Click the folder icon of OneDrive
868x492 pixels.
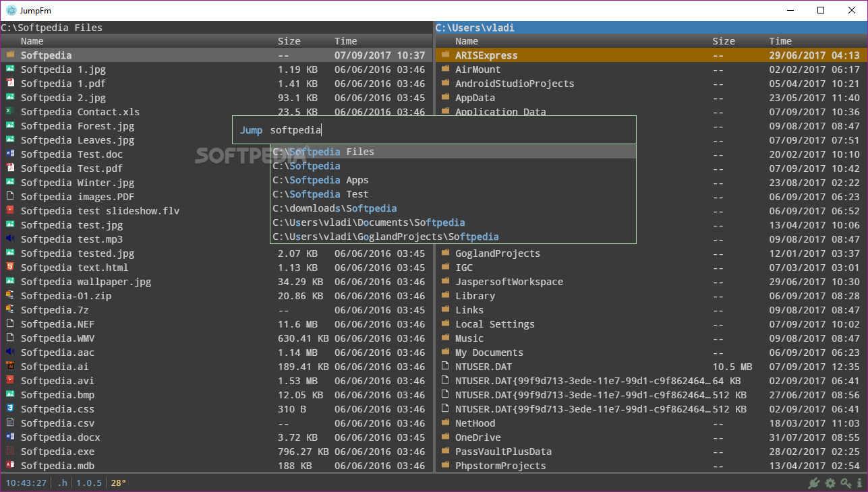445,437
